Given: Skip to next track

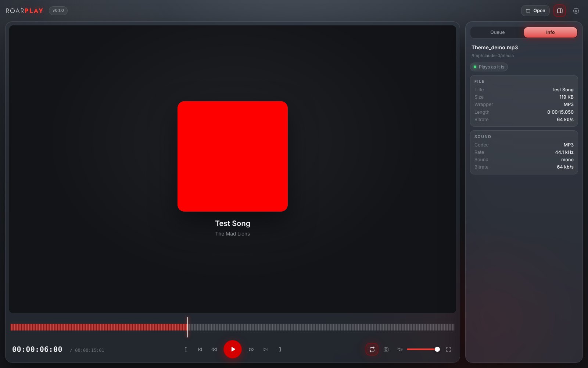Looking at the screenshot, I should (265, 349).
